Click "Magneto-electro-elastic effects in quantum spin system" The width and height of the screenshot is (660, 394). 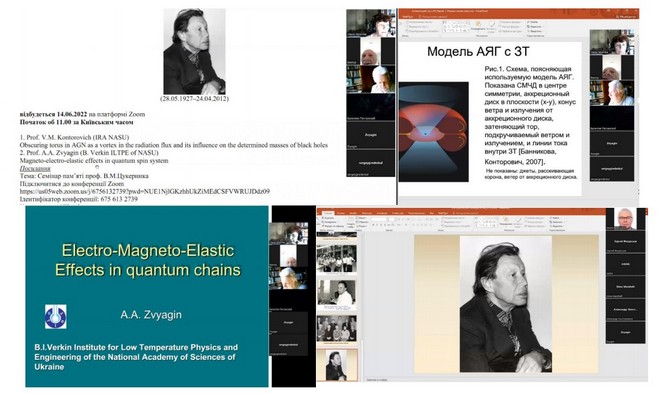[94, 160]
